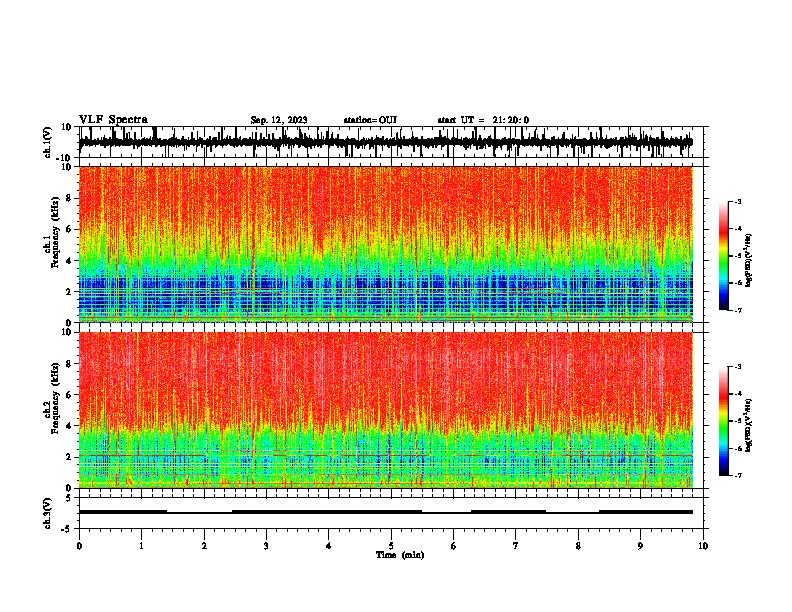Viewport: 792px width, 612px height.
Task: Click time axis tick label "2"
Action: tap(204, 546)
